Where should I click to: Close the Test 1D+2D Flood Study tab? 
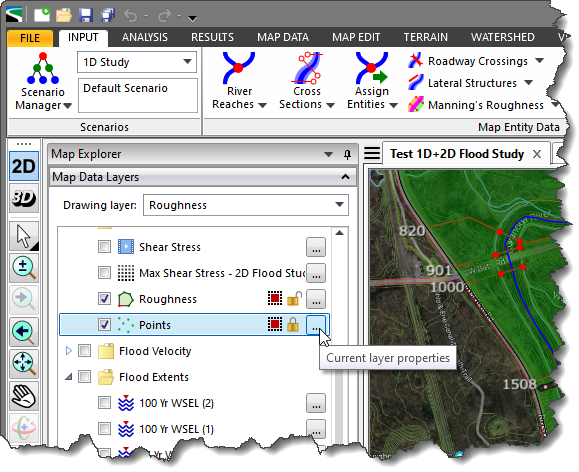point(537,154)
